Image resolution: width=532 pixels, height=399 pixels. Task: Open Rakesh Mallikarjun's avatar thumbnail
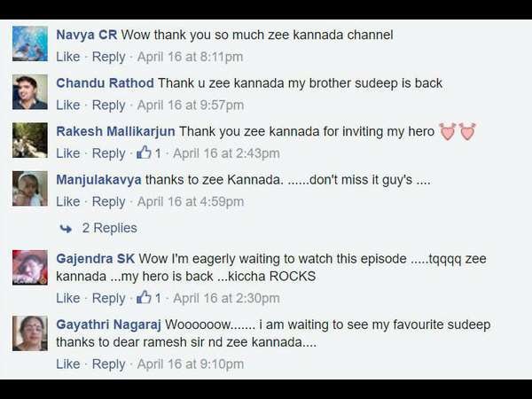tap(30, 140)
